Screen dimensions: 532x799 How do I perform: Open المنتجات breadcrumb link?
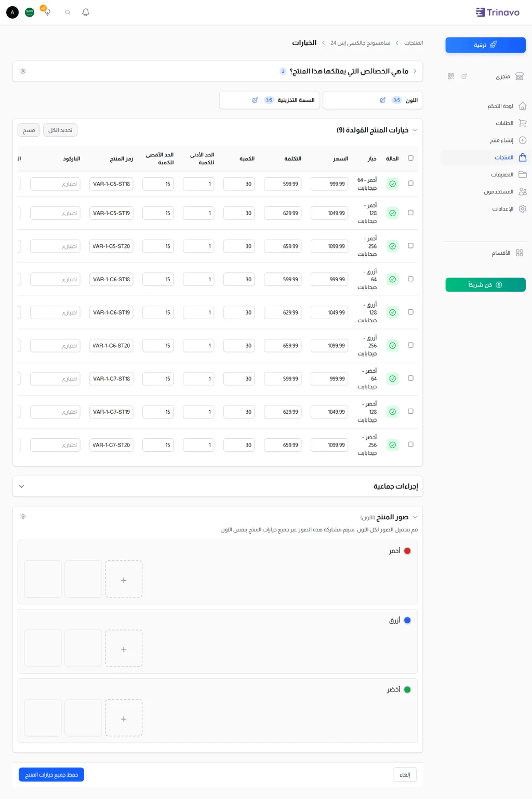point(414,43)
